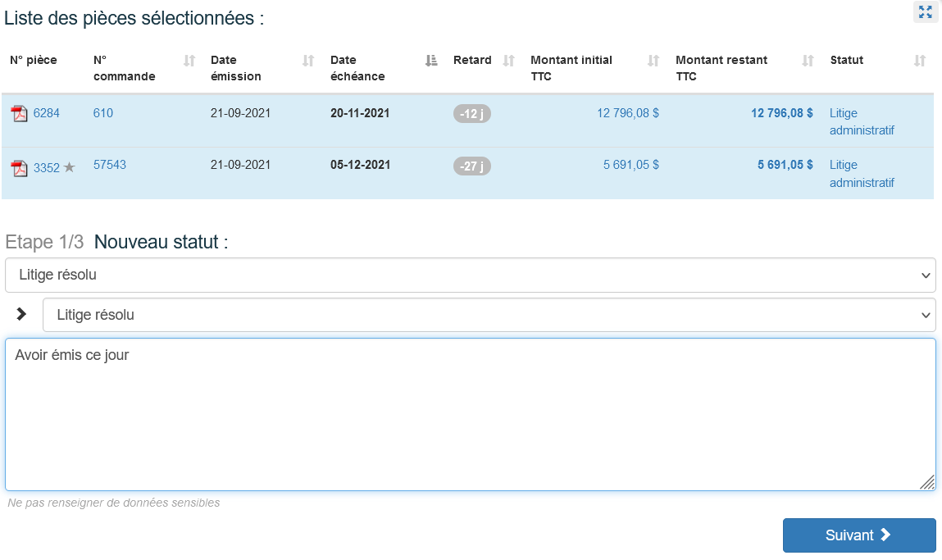The height and width of the screenshot is (560, 942).
Task: Sort by Montant restant TTC arrows
Action: 808,60
